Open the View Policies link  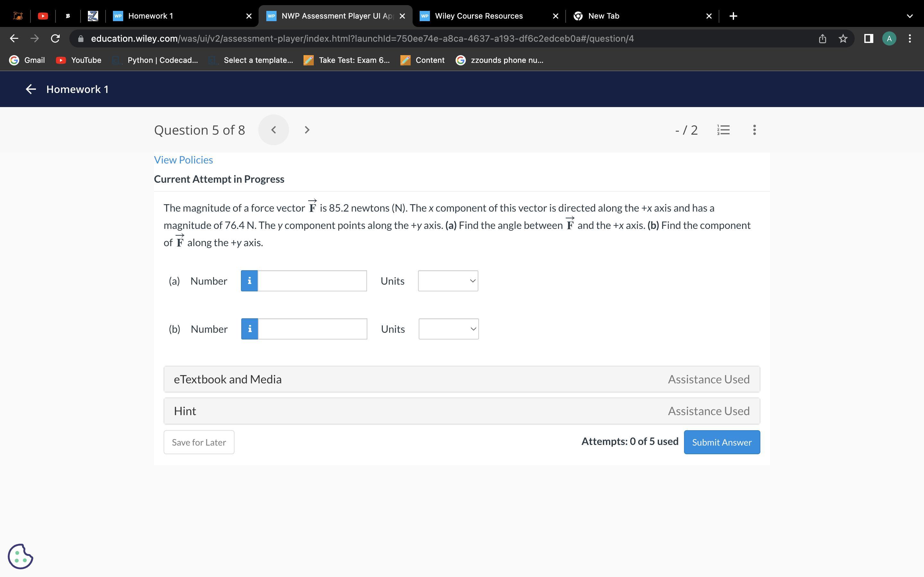183,160
